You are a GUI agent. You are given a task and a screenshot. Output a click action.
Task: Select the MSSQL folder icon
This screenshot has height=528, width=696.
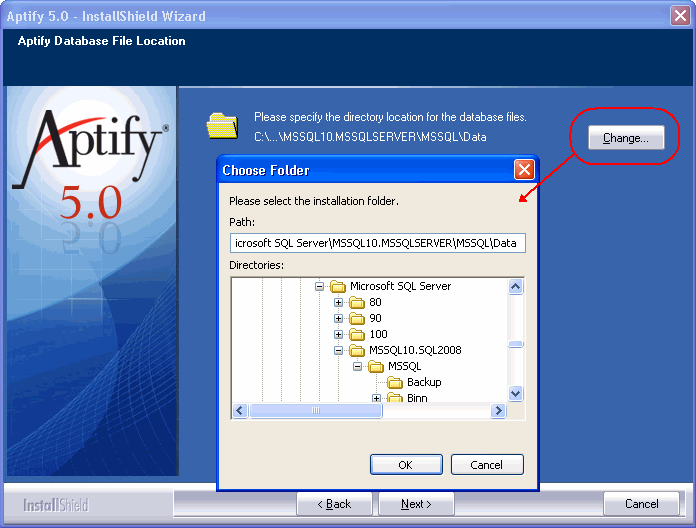coord(376,366)
